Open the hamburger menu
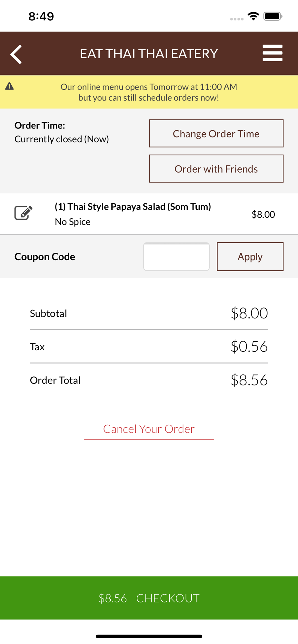This screenshot has height=644, width=298. click(273, 53)
